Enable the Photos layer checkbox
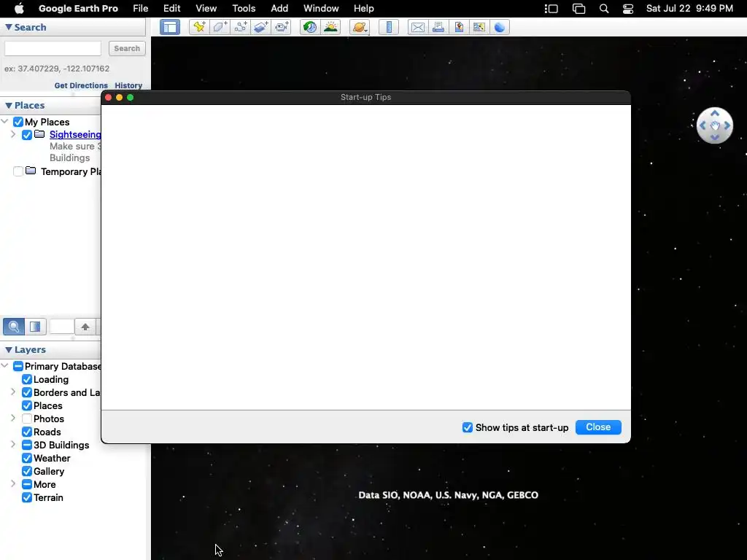 pyautogui.click(x=27, y=419)
